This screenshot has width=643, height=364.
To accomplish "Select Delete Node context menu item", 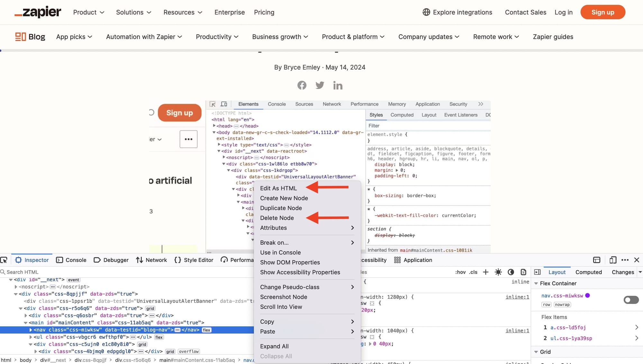I will coord(276,218).
